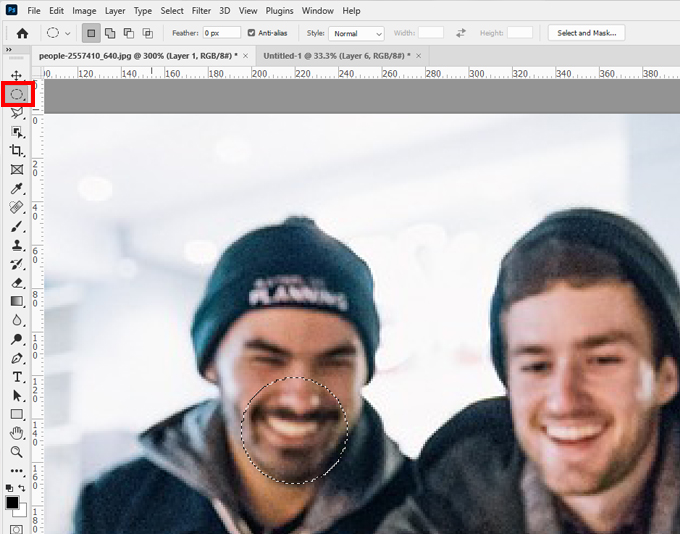The height and width of the screenshot is (534, 680).
Task: Open the Edit menu
Action: click(x=56, y=11)
